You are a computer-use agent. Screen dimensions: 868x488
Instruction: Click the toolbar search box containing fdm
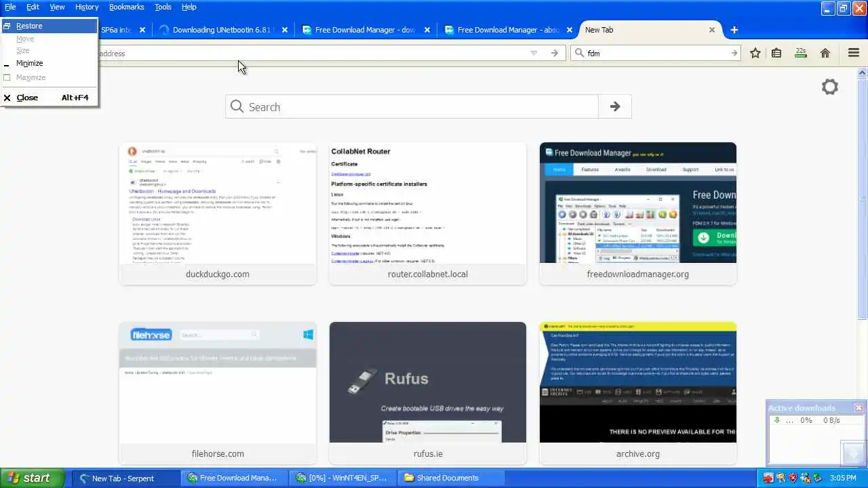(654, 53)
